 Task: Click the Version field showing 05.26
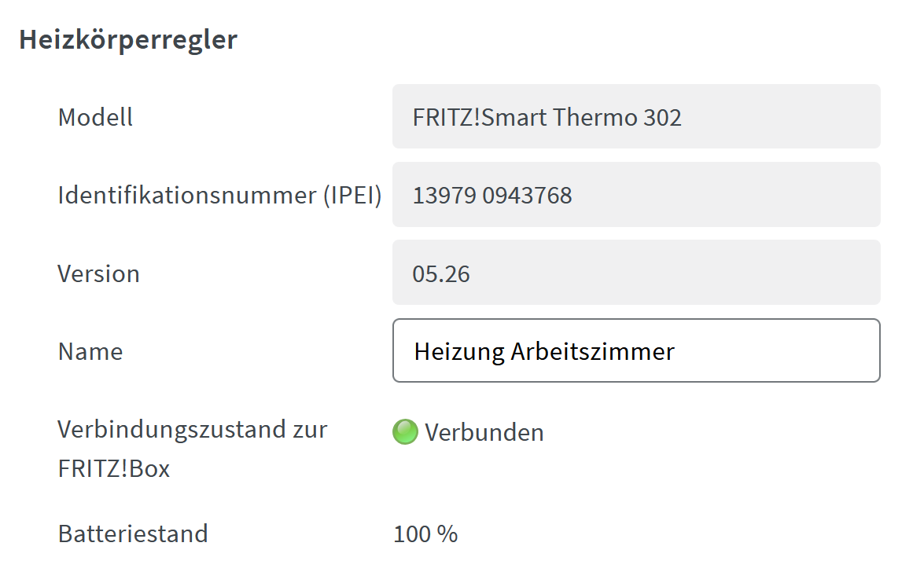coord(635,272)
